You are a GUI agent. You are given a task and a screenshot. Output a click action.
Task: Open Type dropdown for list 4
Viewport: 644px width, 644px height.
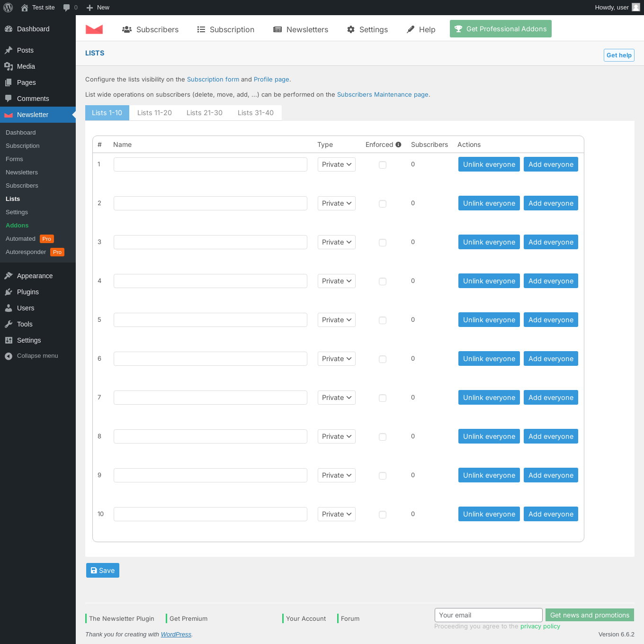337,281
